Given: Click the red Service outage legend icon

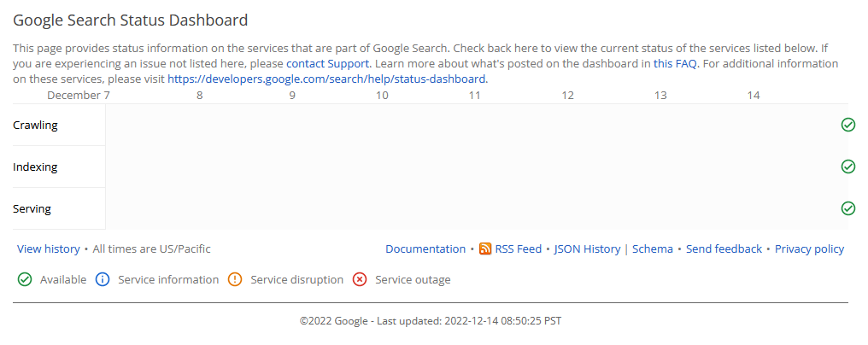Looking at the screenshot, I should (x=360, y=279).
